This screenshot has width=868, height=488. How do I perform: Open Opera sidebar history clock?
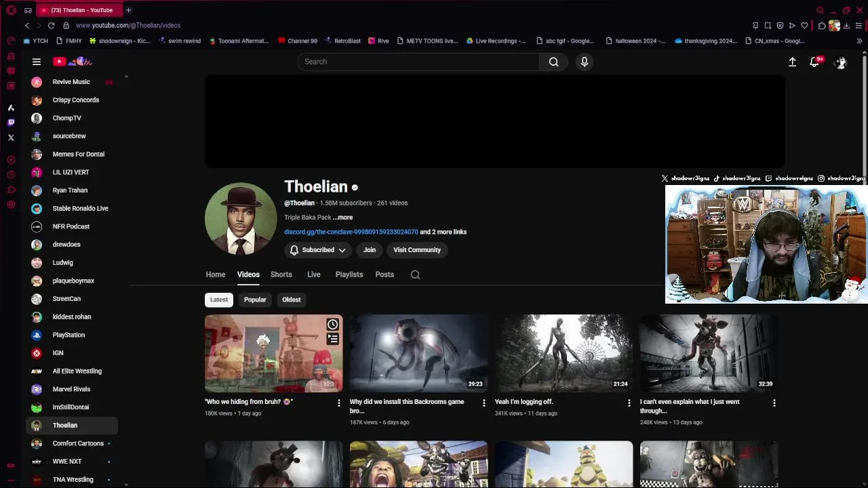click(11, 175)
